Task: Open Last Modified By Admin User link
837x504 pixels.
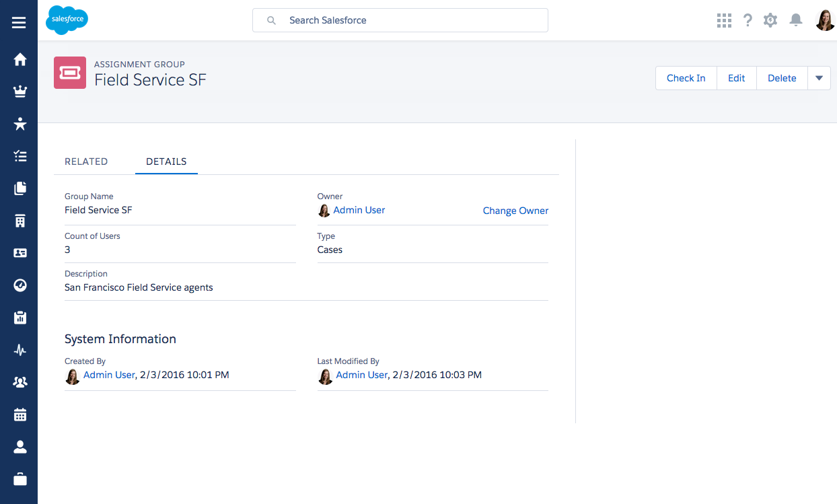Action: [x=362, y=375]
